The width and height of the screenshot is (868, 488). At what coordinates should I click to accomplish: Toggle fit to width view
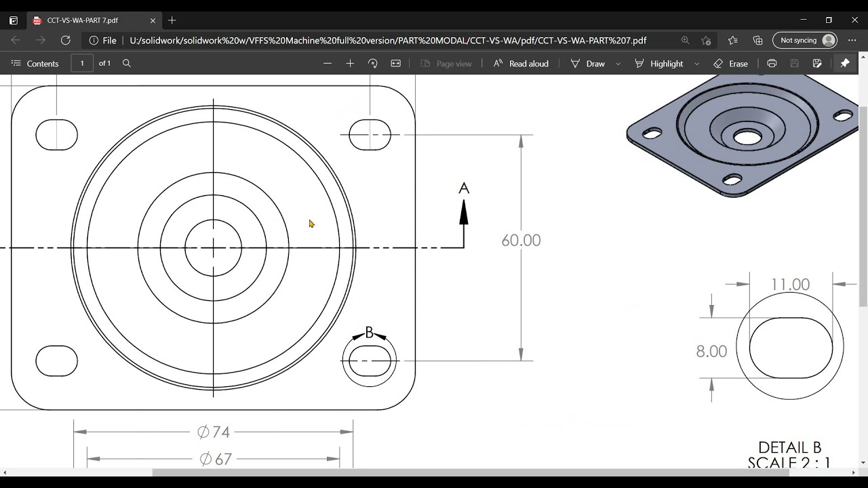(x=396, y=64)
